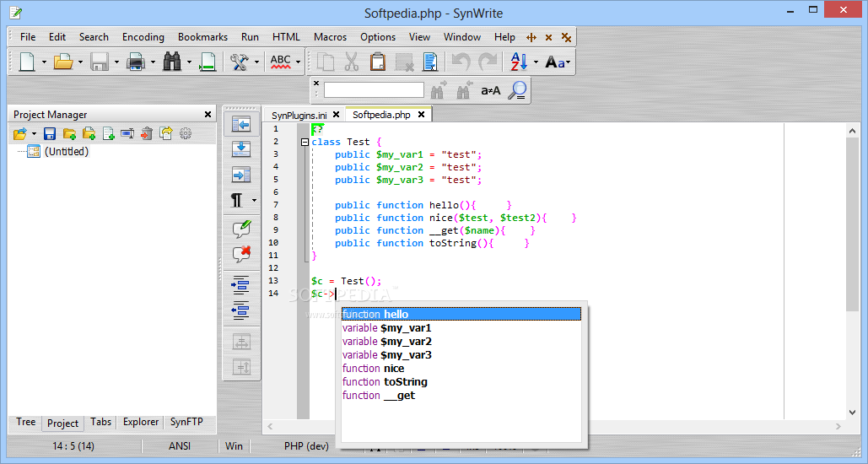
Task: Toggle the left panel icon
Action: [x=241, y=124]
